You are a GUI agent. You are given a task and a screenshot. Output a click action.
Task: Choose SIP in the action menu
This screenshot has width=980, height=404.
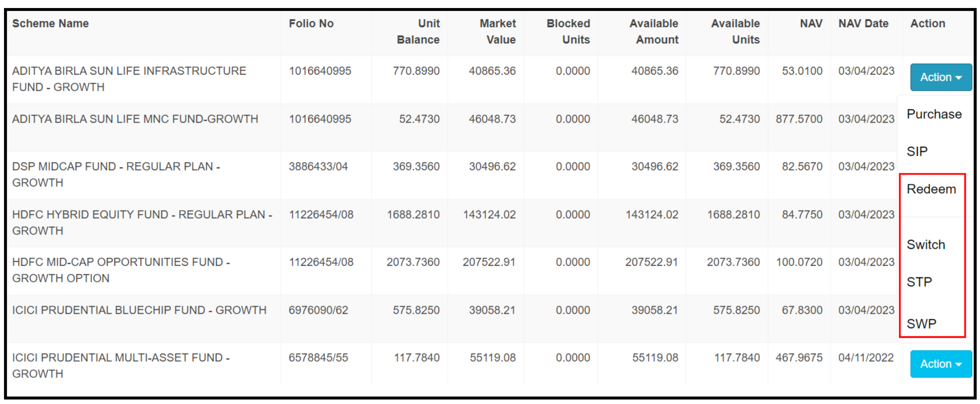point(917,151)
